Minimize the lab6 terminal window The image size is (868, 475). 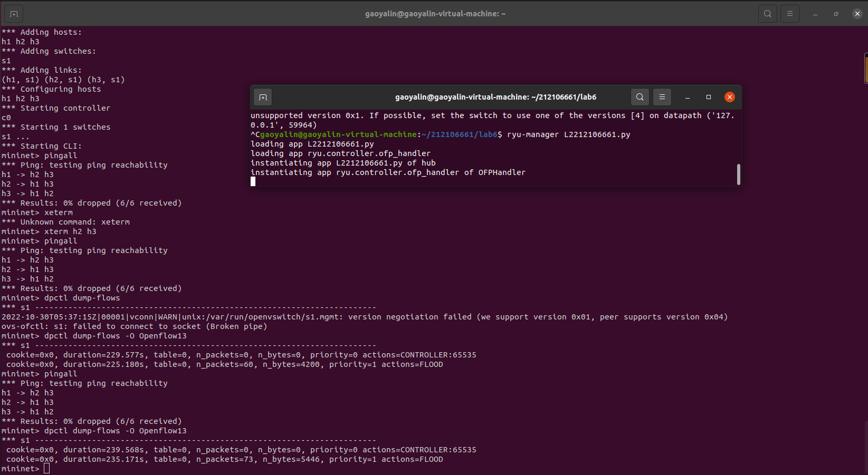(688, 97)
